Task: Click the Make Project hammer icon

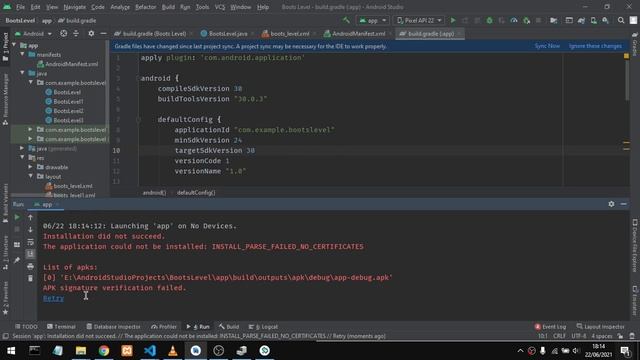Action: [346, 20]
